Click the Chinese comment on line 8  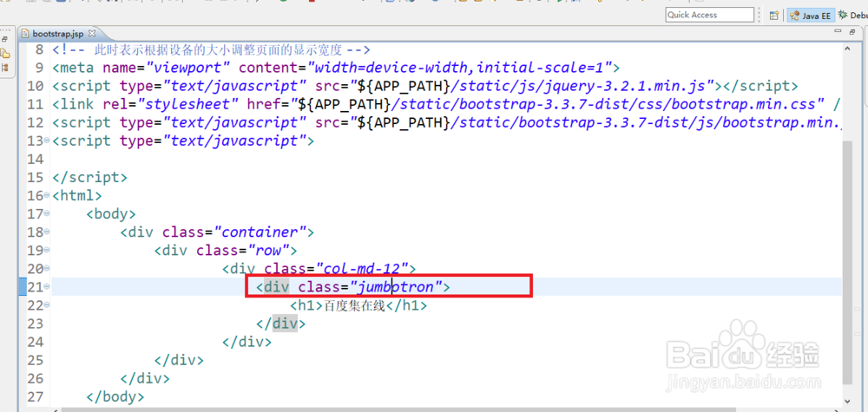[211, 49]
